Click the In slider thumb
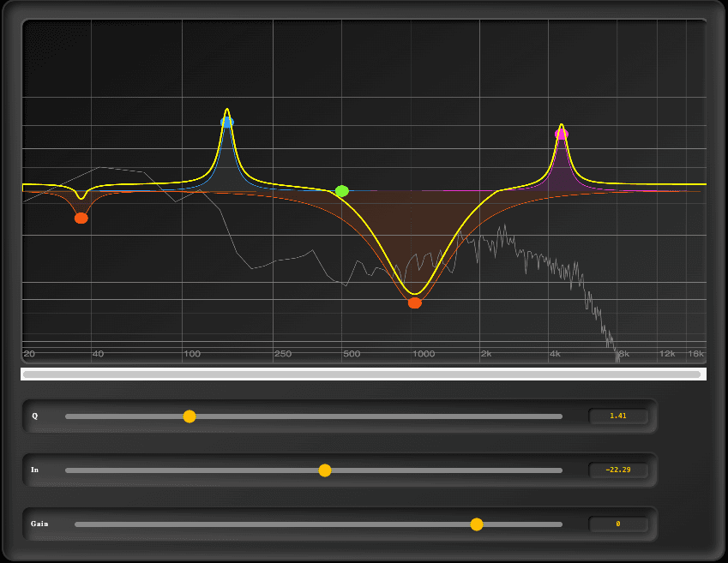This screenshot has width=728, height=563. 324,470
